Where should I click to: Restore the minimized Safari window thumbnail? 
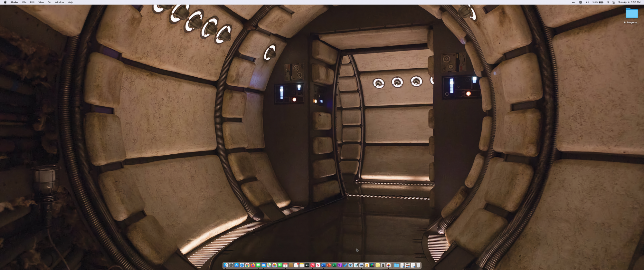coord(407,265)
